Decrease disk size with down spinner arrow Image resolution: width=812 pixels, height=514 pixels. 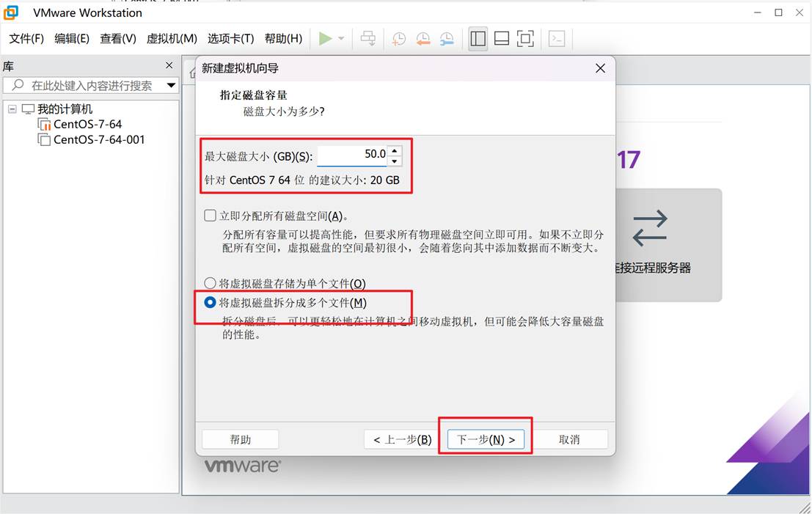click(x=395, y=161)
